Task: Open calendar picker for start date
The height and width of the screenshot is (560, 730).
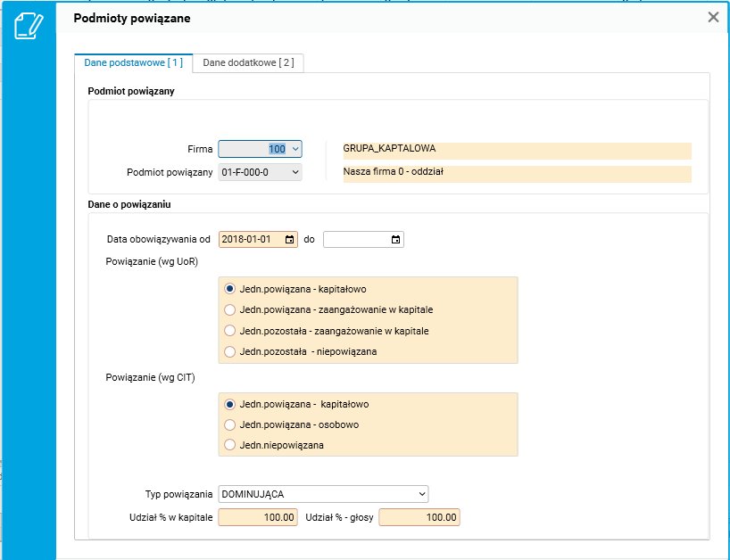Action: point(290,240)
